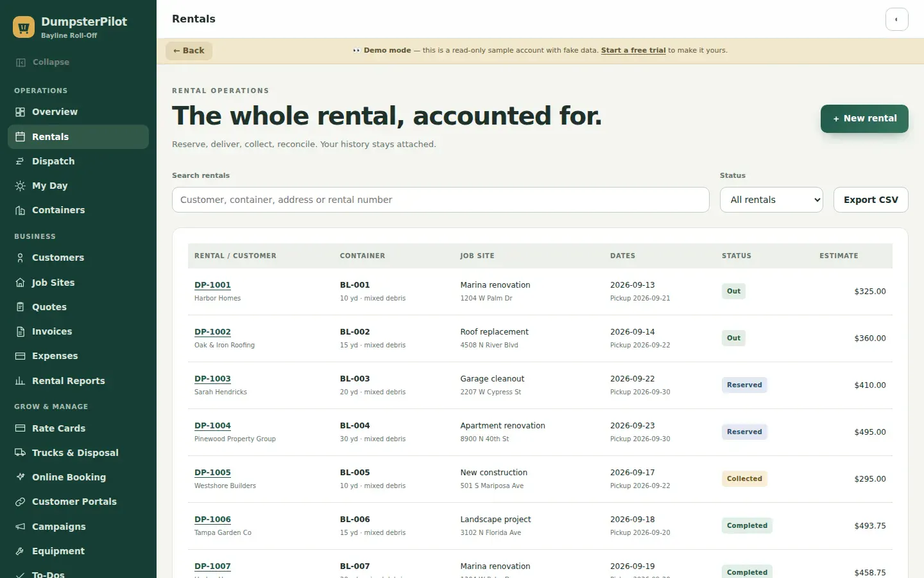Open Overview via its grid icon
The height and width of the screenshot is (578, 924).
tap(21, 112)
